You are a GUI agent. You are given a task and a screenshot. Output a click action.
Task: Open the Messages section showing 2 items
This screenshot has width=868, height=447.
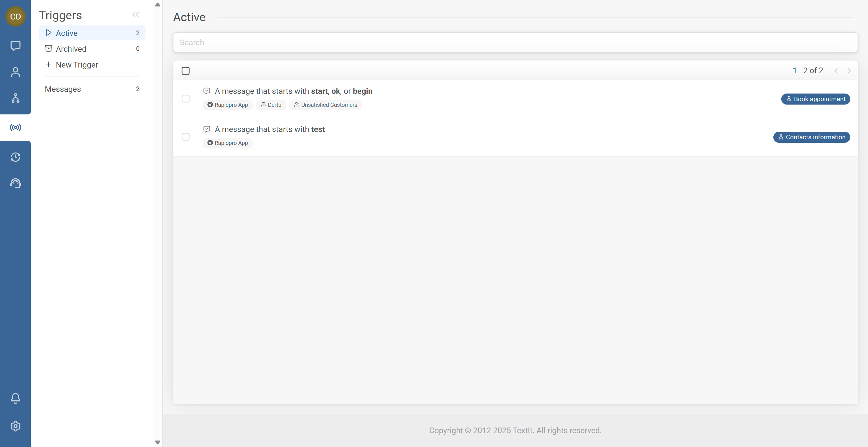coord(63,89)
